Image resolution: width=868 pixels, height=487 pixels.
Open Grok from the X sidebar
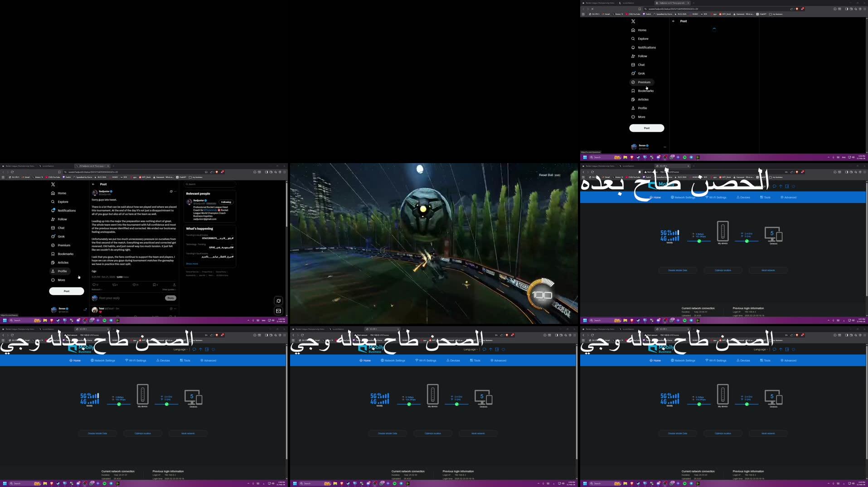click(x=61, y=236)
